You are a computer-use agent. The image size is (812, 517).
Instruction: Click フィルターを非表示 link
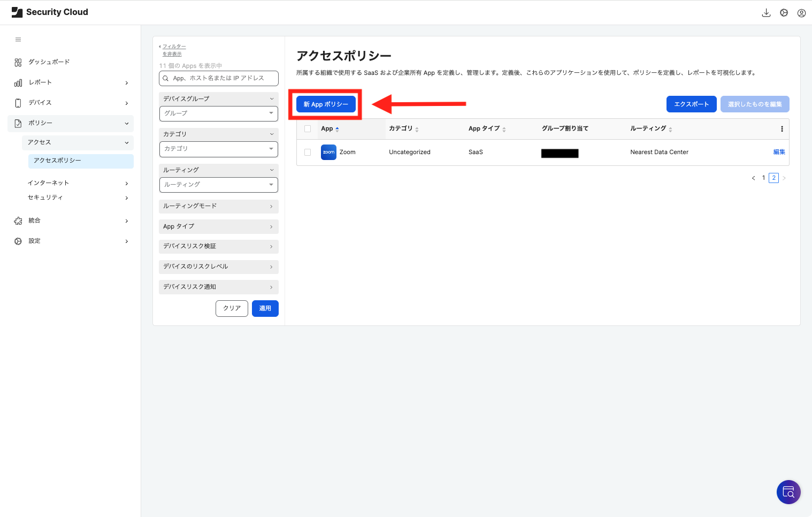click(173, 50)
